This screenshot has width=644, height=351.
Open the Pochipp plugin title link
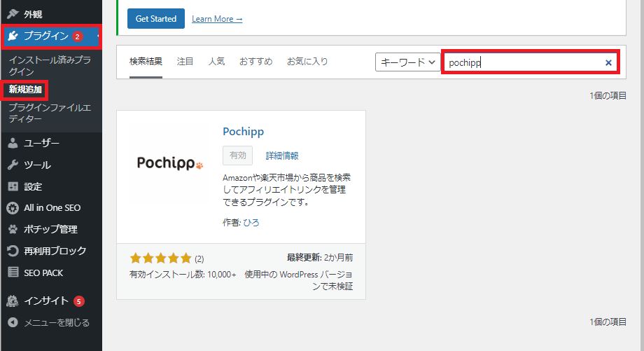tap(243, 132)
